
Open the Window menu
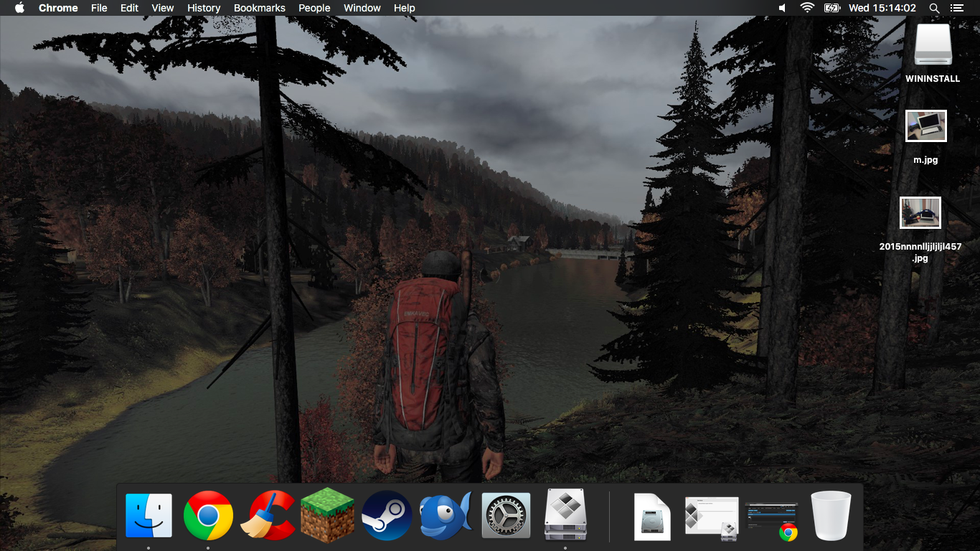coord(362,8)
